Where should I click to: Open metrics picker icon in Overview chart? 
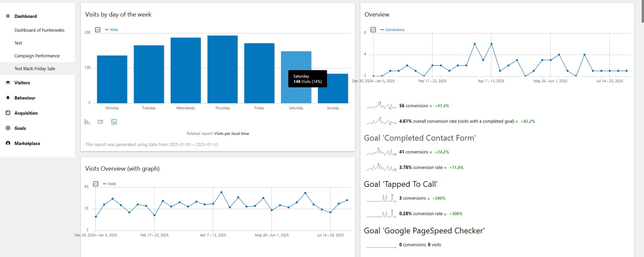tap(373, 30)
